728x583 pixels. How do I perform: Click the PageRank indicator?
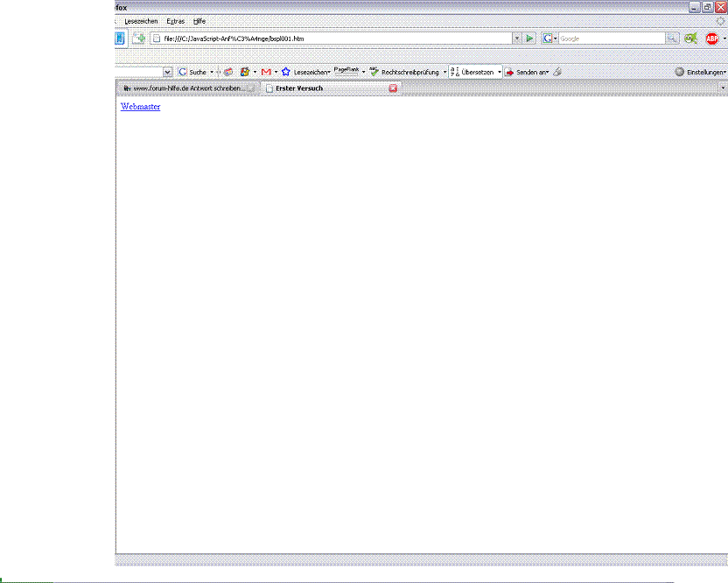pos(346,71)
